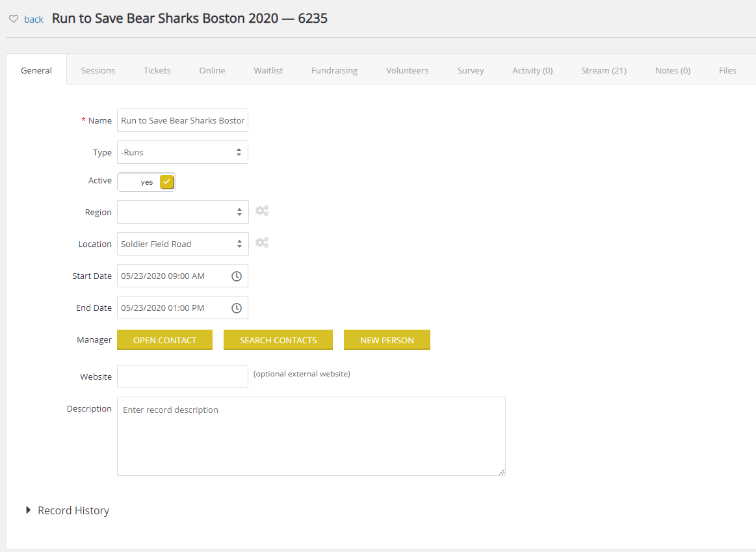The width and height of the screenshot is (756, 552).
Task: Click the OPEN CONTACT button
Action: pos(165,340)
